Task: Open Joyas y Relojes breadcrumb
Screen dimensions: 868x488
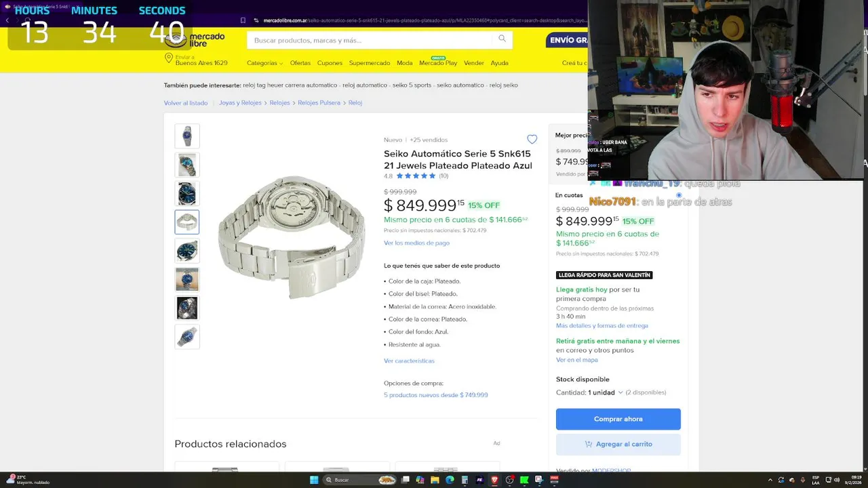Action: (240, 103)
